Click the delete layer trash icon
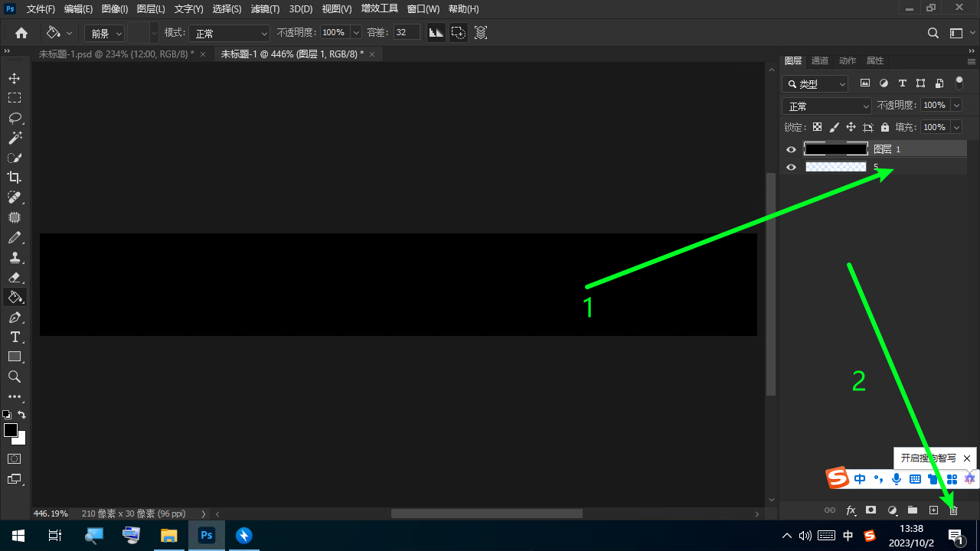Viewport: 980px width, 551px height. (x=953, y=510)
